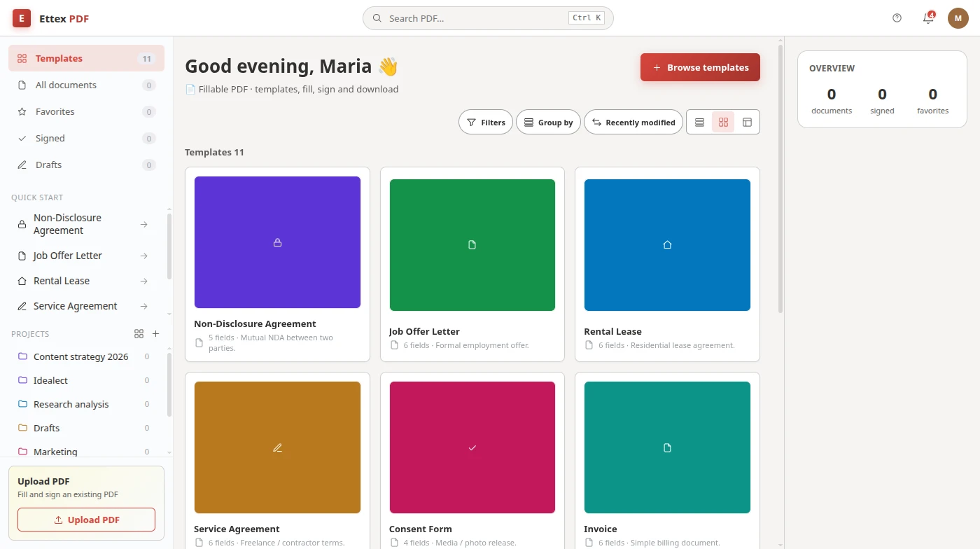Click the Research analysis folder icon
This screenshot has width=980, height=549.
[22, 404]
